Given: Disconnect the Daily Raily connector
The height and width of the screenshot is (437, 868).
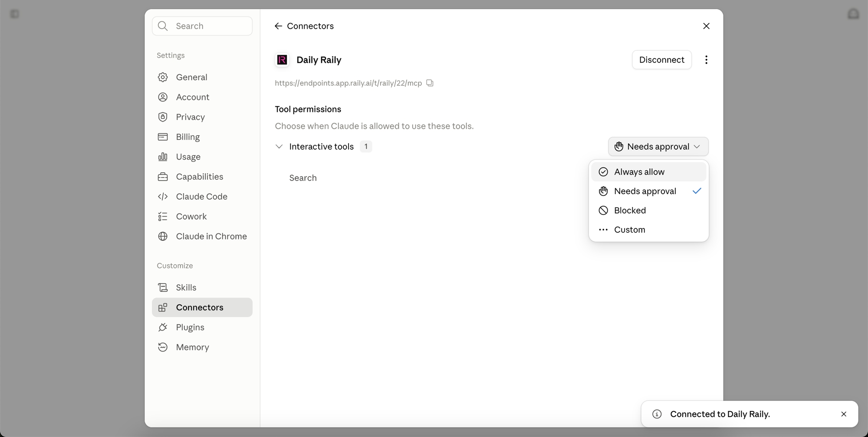Looking at the screenshot, I should point(661,60).
